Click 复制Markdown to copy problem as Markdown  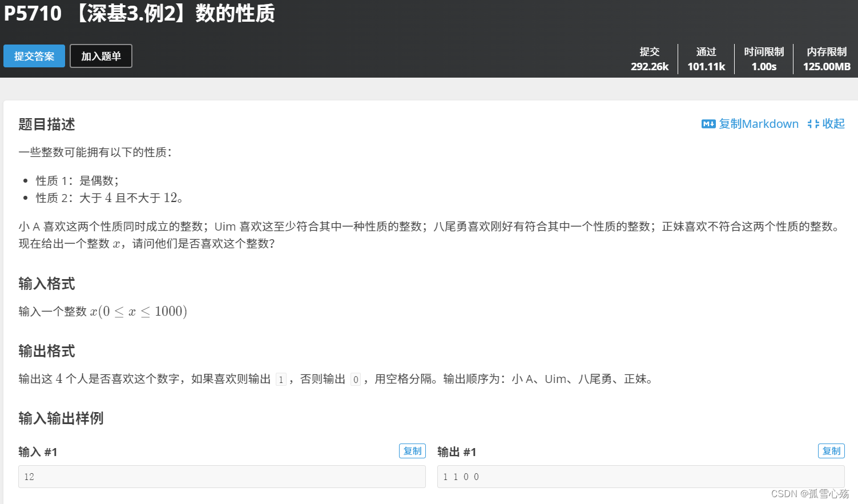point(758,124)
